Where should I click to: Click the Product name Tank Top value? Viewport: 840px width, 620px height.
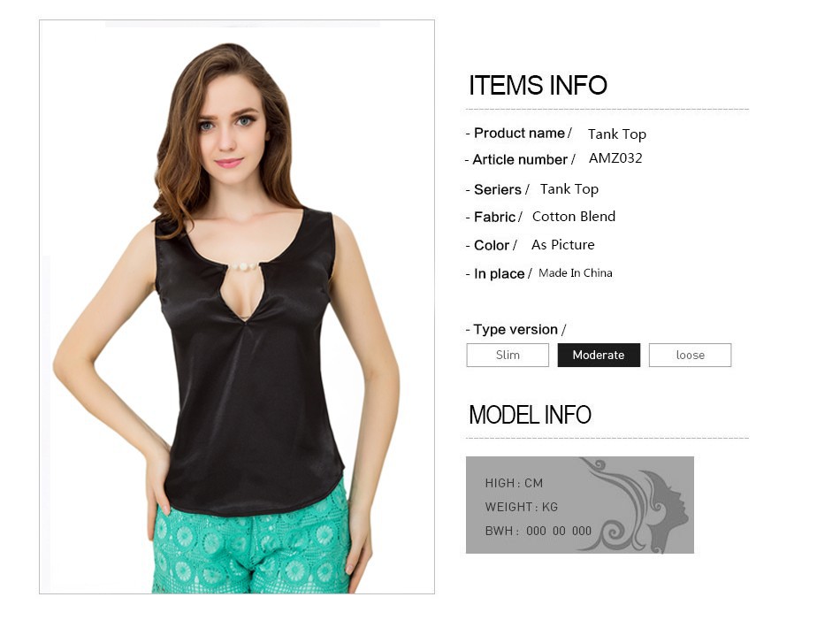(x=616, y=134)
